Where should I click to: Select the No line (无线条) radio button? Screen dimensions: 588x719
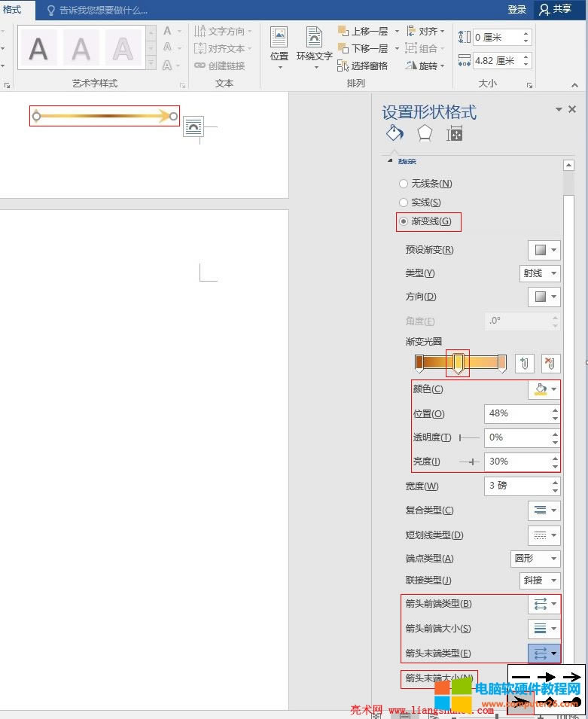click(404, 184)
